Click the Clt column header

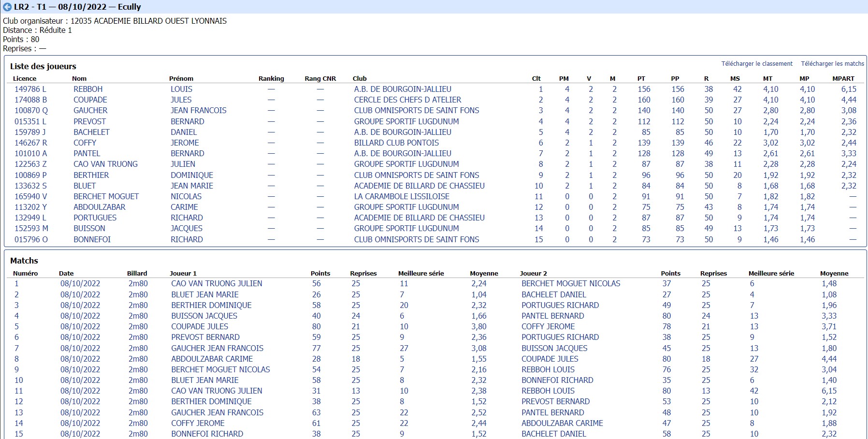tap(536, 78)
